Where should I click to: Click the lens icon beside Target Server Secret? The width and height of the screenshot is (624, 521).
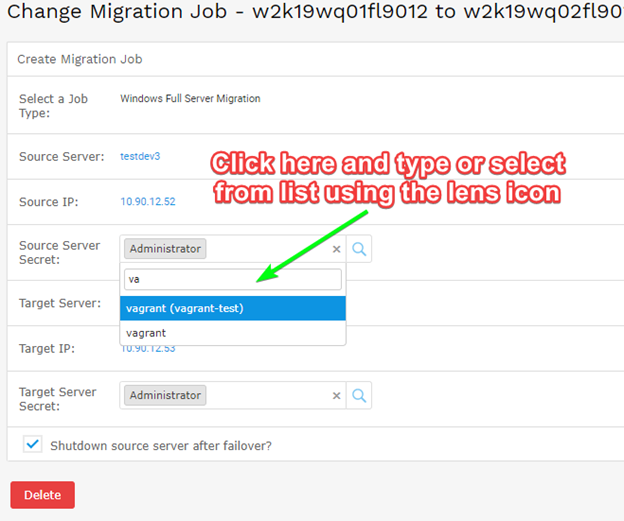click(x=360, y=395)
